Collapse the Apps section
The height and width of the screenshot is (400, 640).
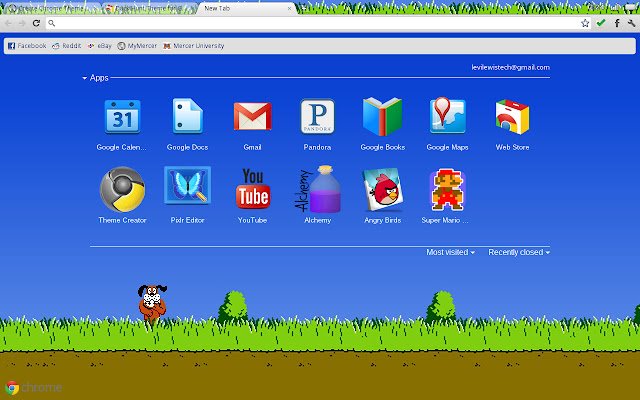(x=95, y=78)
